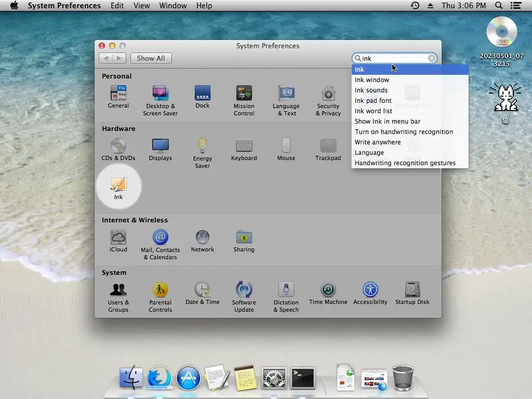Open the Sharing preferences pane

pos(244,241)
